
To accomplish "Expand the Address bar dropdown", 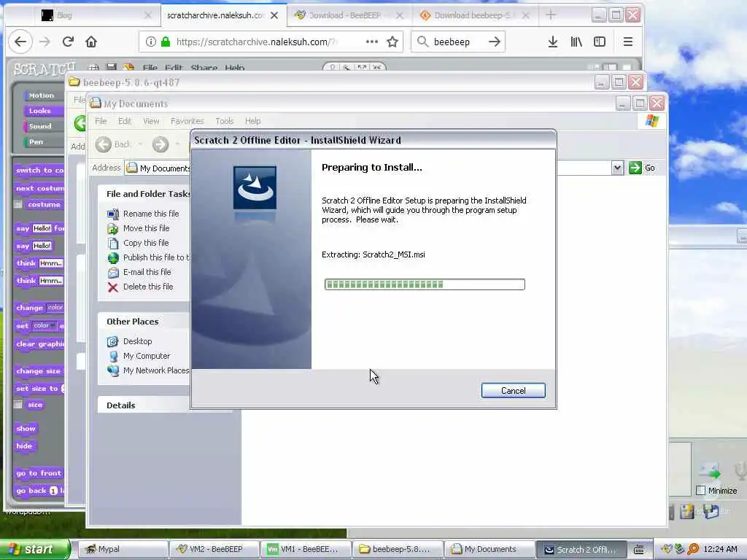I will coord(617,168).
